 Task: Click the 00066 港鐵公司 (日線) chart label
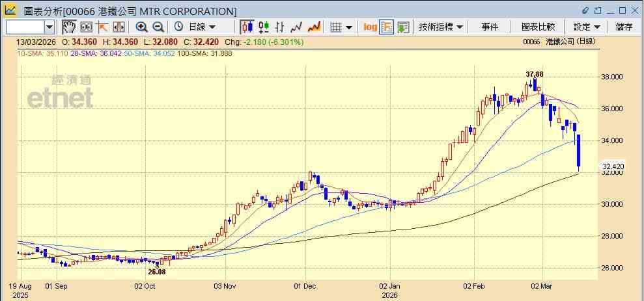(560, 42)
